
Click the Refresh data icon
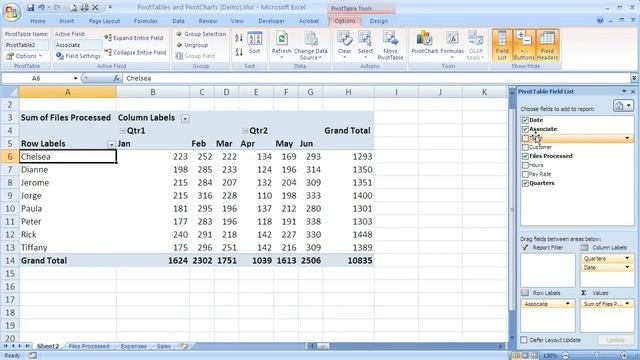tap(281, 45)
